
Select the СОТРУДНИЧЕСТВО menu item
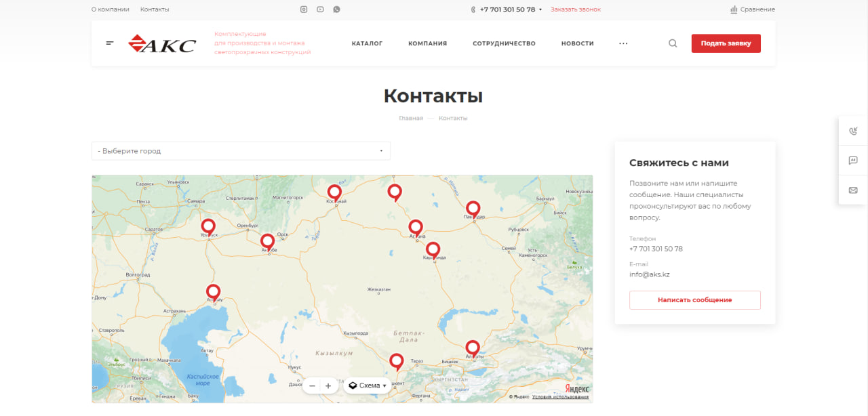[504, 43]
